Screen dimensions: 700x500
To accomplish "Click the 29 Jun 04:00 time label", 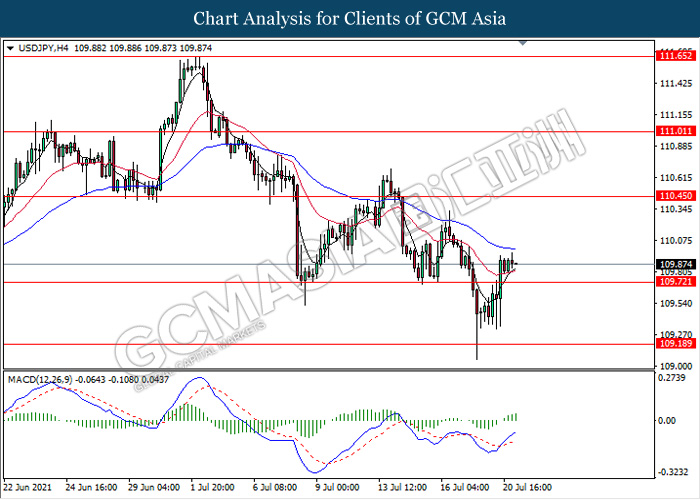I will click(154, 487).
